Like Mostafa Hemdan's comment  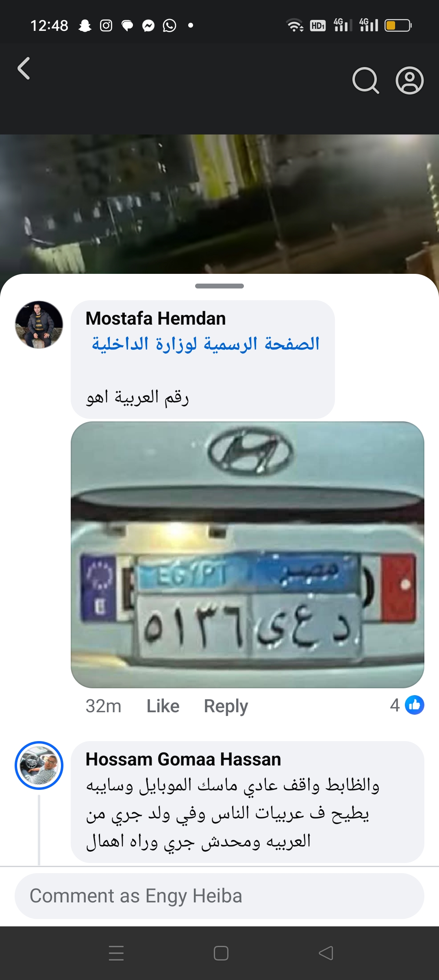[x=163, y=706]
